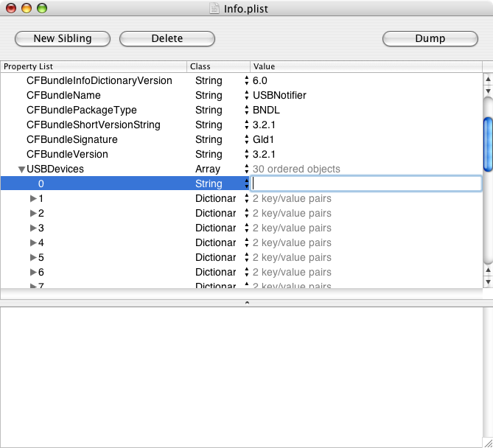The width and height of the screenshot is (493, 448).
Task: Click the Property List column header
Action: coord(94,66)
